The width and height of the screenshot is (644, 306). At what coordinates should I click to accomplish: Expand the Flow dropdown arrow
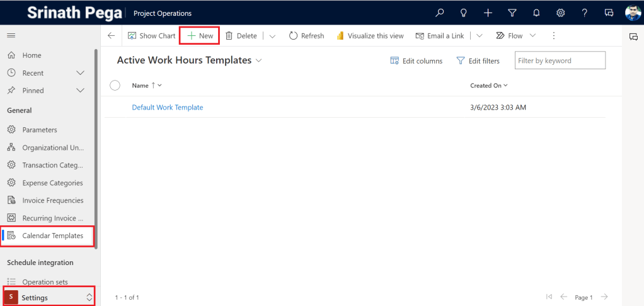pos(533,36)
